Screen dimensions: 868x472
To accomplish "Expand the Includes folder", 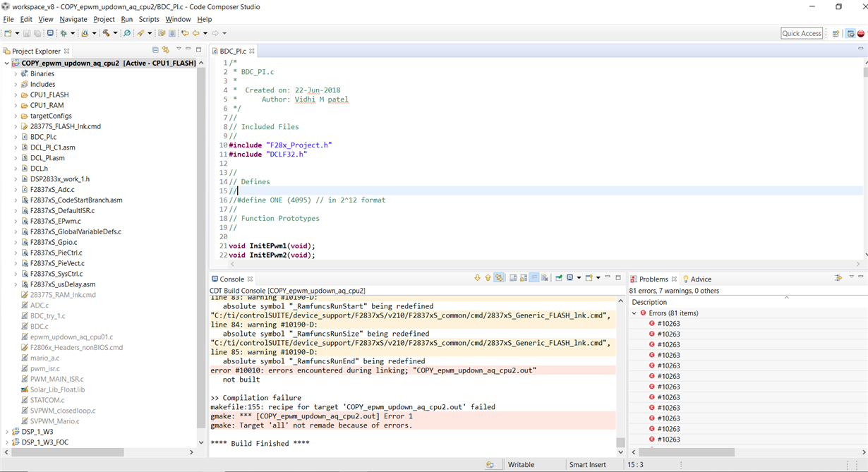I will (16, 84).
